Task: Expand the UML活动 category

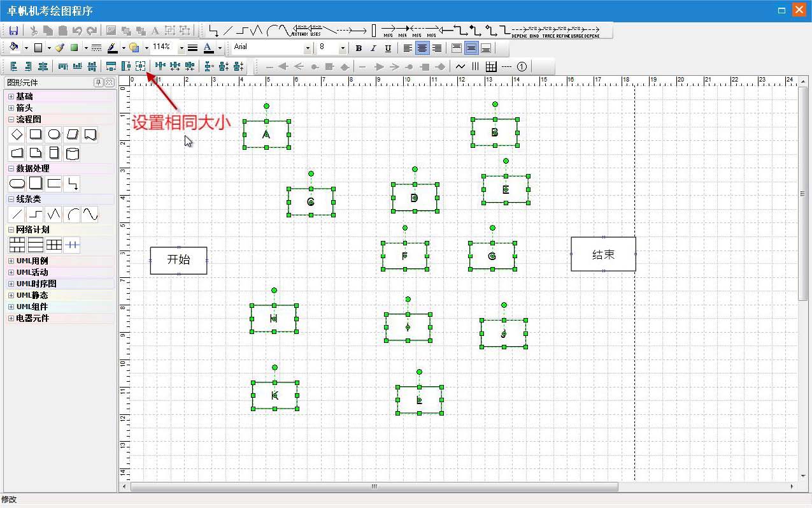Action: pyautogui.click(x=11, y=272)
